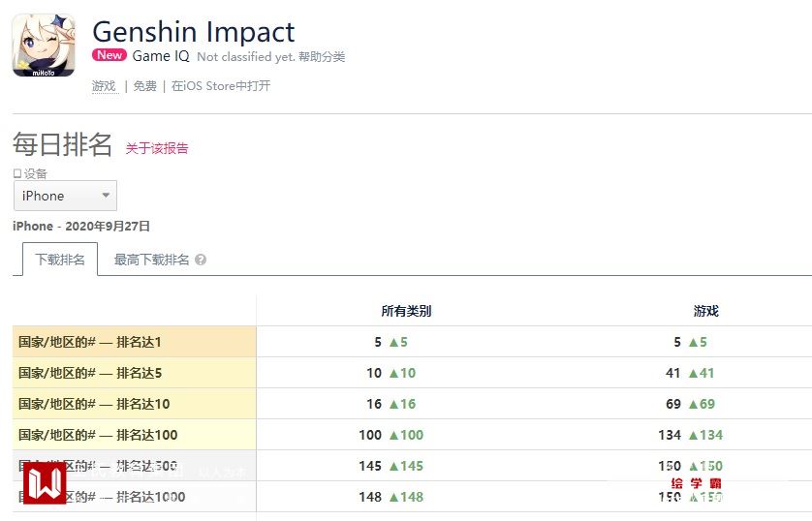812x521 pixels.
Task: Click the Genshin Impact app icon
Action: pos(44,46)
